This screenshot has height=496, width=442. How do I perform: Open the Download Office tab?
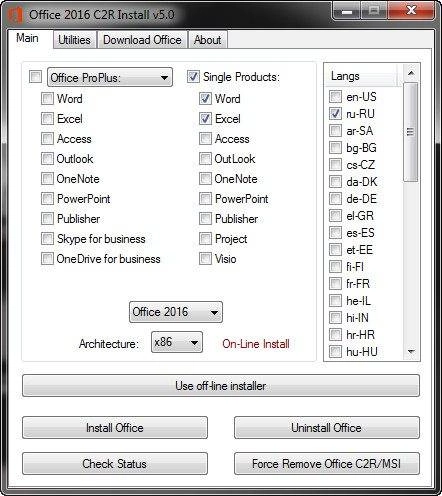pos(142,40)
